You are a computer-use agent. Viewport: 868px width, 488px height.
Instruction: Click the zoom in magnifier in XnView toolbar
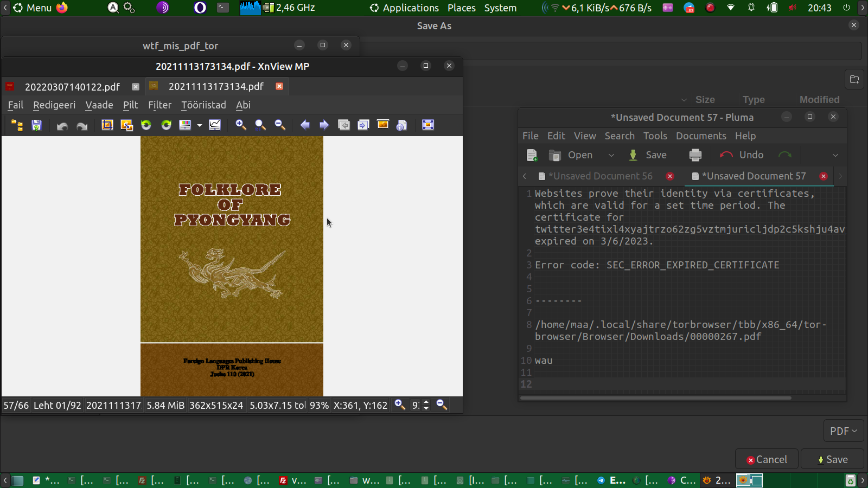(x=241, y=125)
